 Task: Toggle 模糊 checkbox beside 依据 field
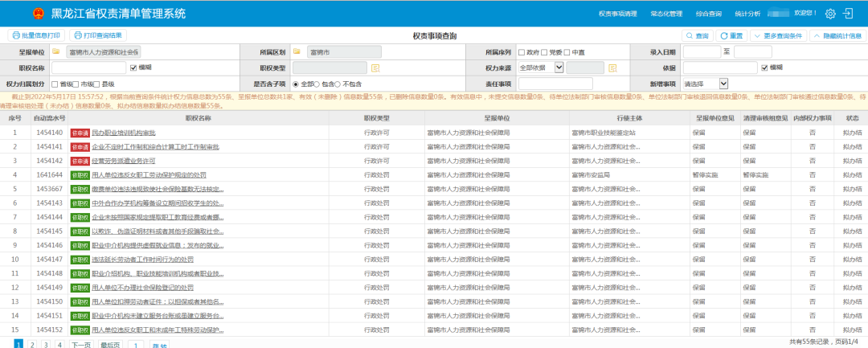(764, 68)
